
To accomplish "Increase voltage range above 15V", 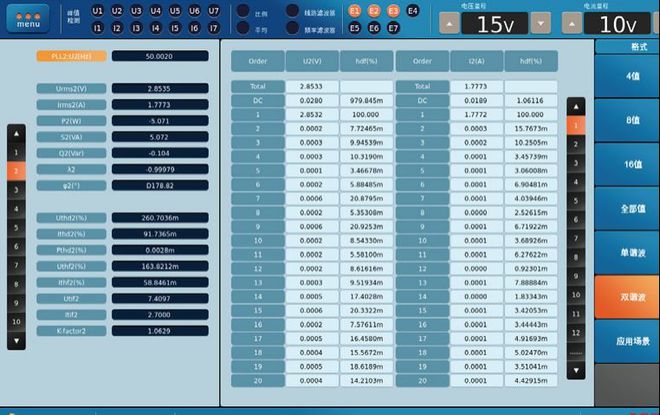I will coord(450,22).
